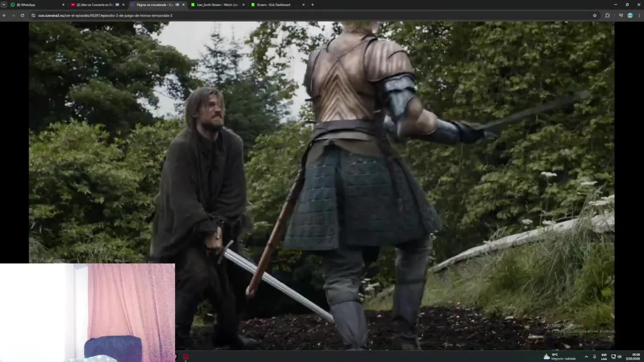Go back to the previous page

click(x=4, y=15)
